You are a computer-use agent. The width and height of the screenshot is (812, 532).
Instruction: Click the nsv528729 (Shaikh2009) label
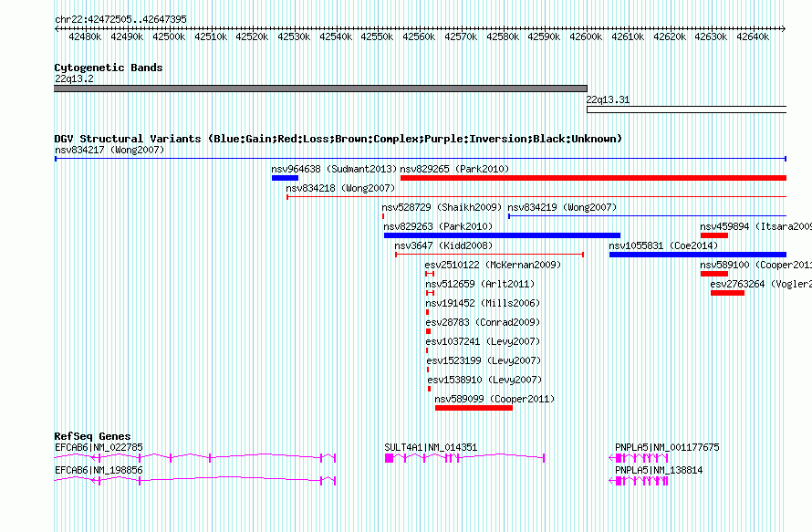[x=442, y=207]
